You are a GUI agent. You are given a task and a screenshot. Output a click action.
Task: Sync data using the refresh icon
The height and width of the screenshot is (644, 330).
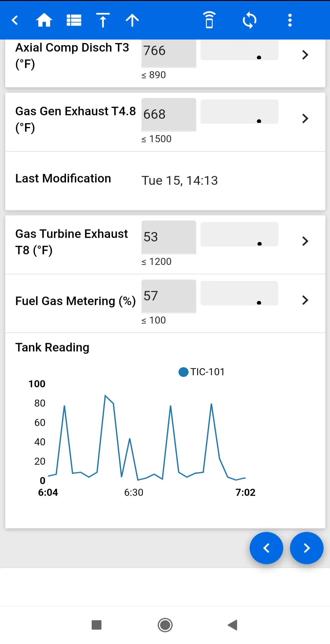(250, 20)
